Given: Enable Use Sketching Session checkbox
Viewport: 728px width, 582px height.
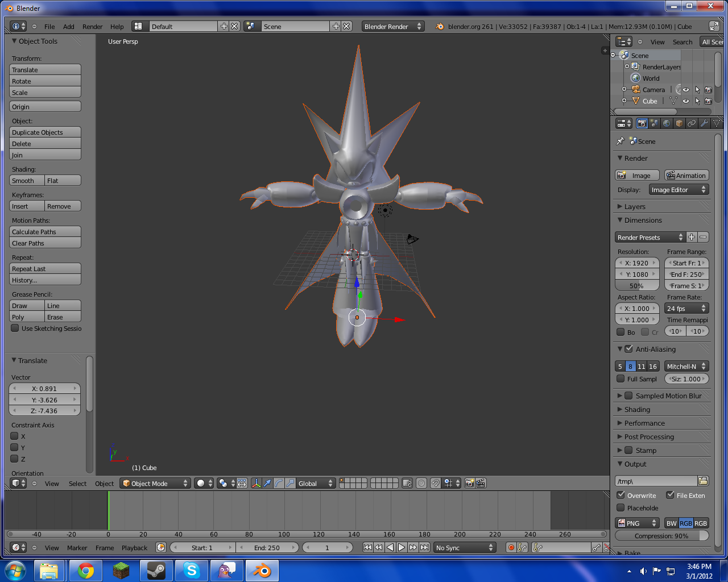Looking at the screenshot, I should (x=15, y=328).
